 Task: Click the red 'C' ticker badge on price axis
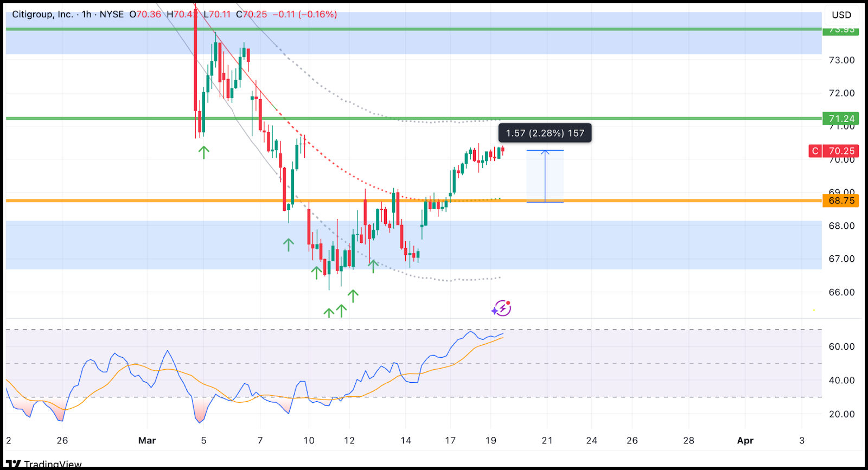coord(815,151)
